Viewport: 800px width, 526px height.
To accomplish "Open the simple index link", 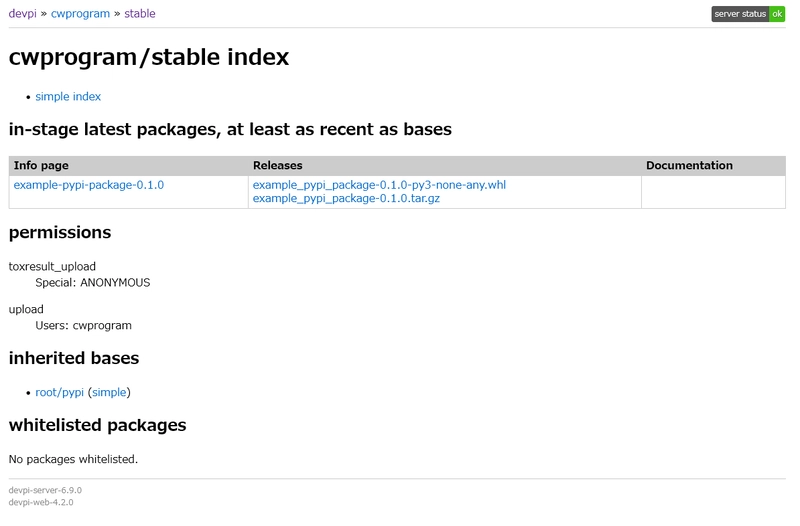I will pos(68,96).
